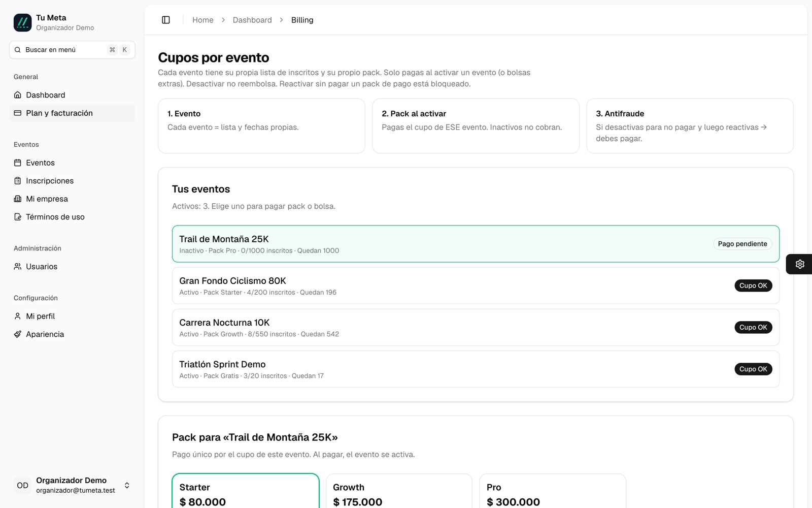
Task: Focus the Buscar en menú search field
Action: 72,50
